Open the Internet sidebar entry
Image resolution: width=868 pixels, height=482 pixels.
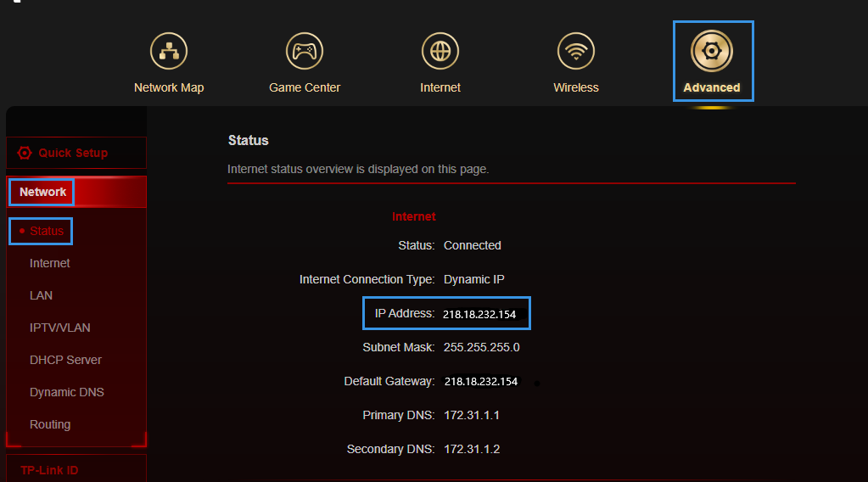coord(50,263)
